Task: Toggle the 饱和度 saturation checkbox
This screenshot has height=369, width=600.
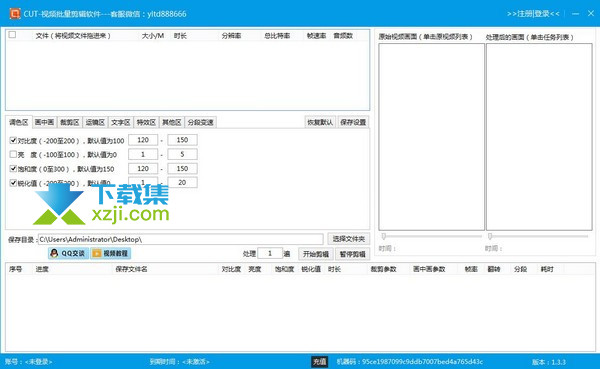Action: (13, 168)
